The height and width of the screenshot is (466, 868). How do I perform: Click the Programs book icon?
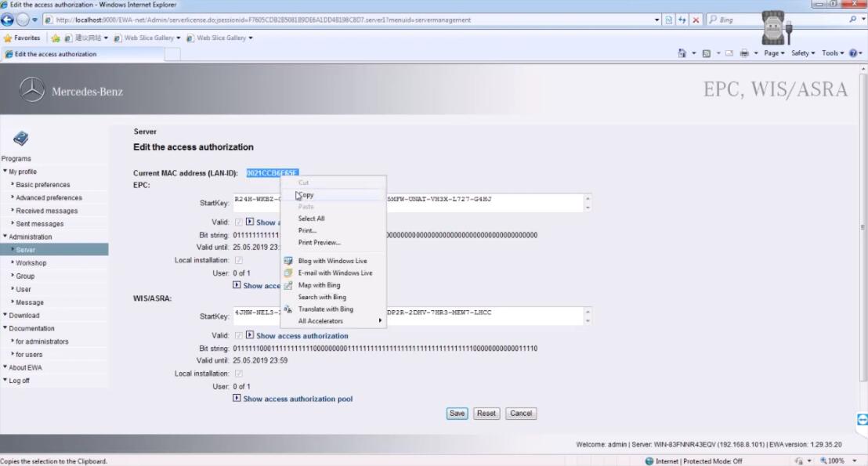[x=21, y=139]
